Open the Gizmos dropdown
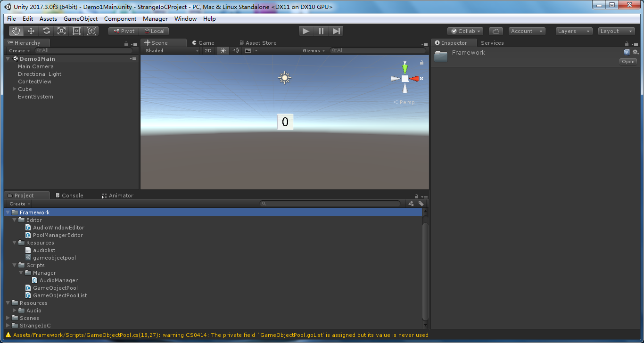The height and width of the screenshot is (343, 644). (x=314, y=50)
